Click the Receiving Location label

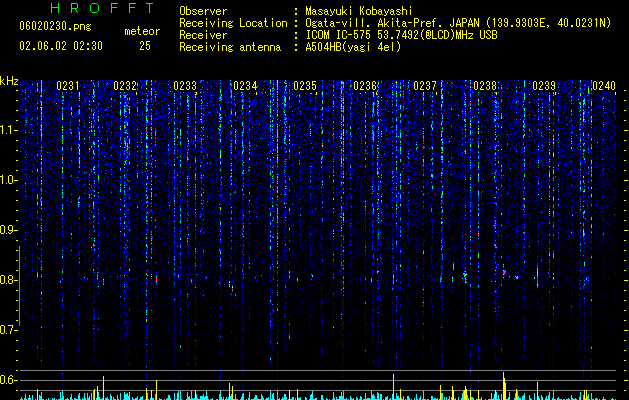(x=233, y=23)
